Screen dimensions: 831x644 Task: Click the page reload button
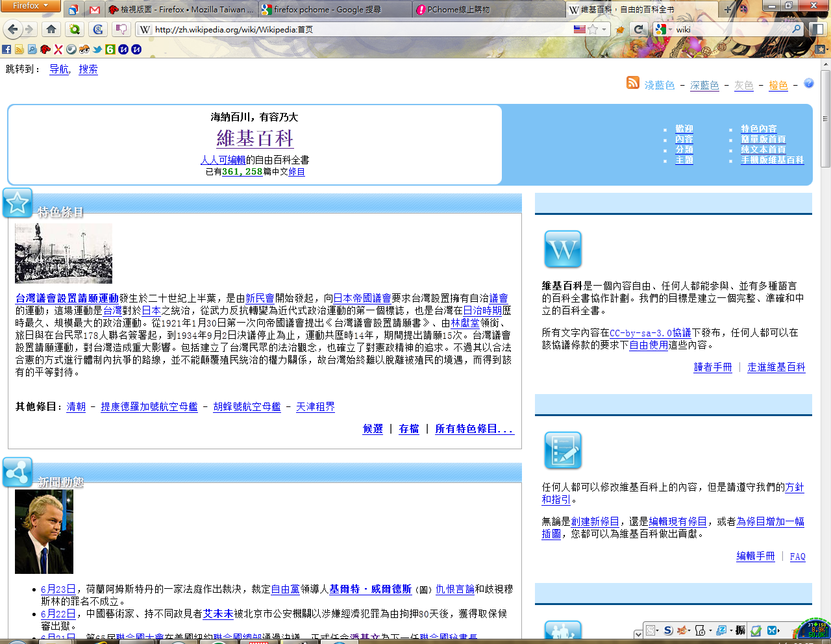[x=639, y=29]
